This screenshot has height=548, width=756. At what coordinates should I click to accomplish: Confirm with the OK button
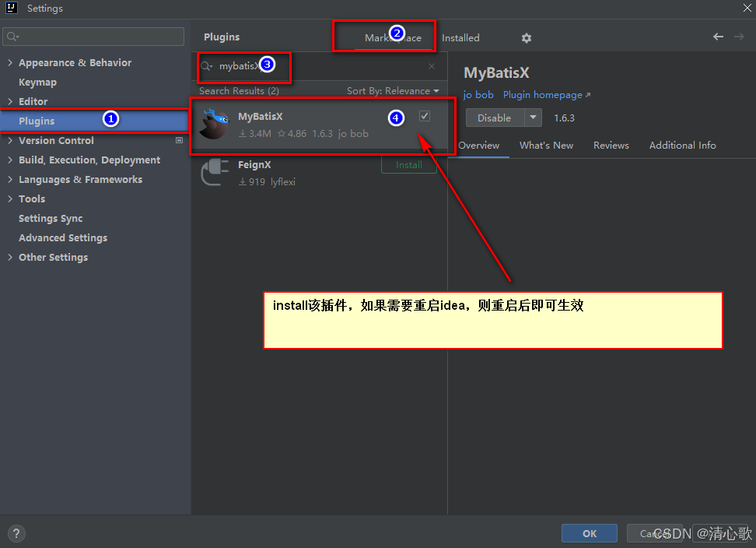[590, 533]
